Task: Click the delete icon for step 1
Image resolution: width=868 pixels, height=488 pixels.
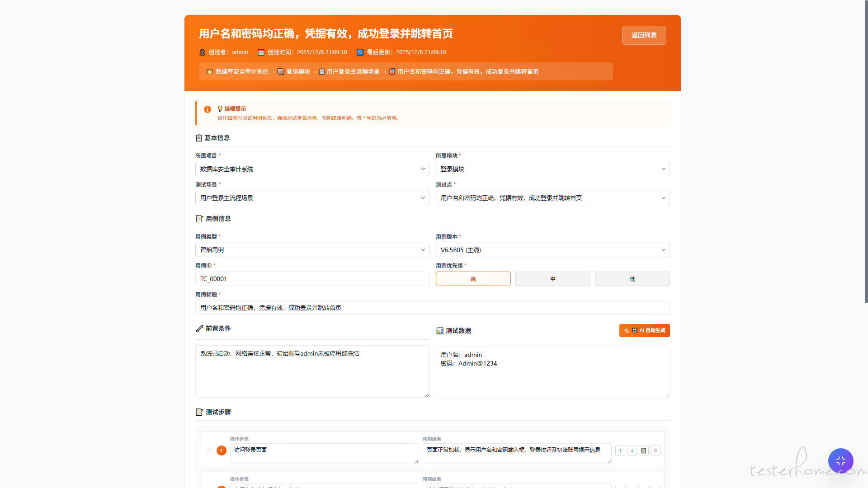Action: point(656,450)
